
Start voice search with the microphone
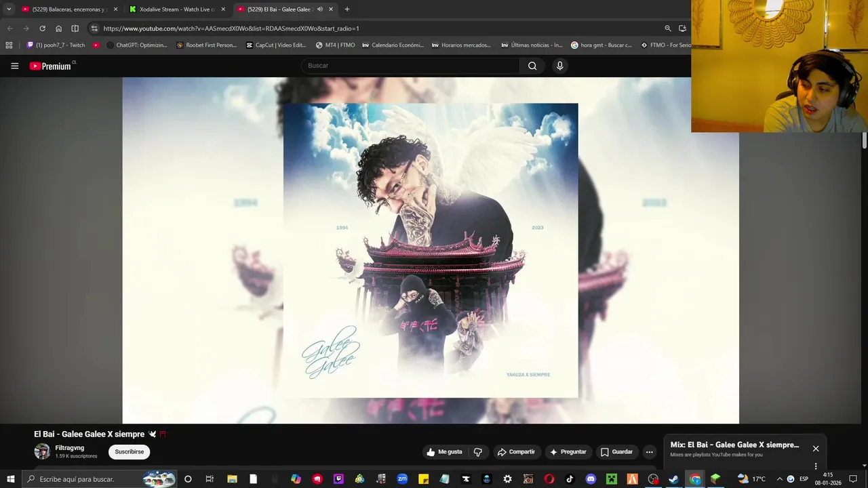559,66
